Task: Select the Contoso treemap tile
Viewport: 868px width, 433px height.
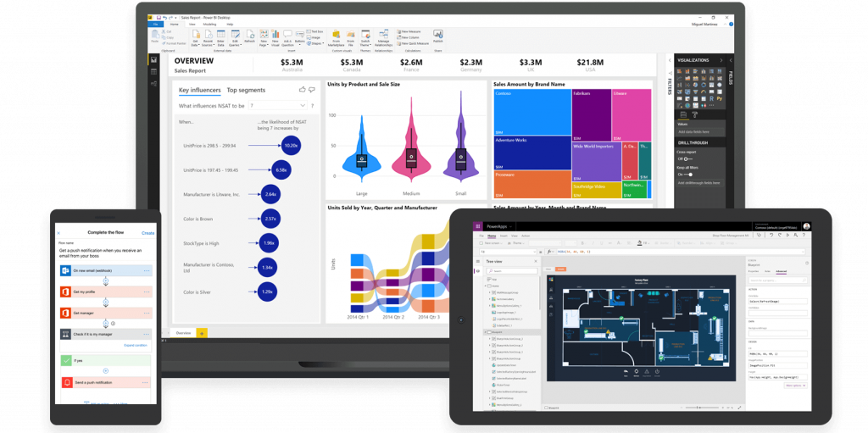Action: (532, 112)
